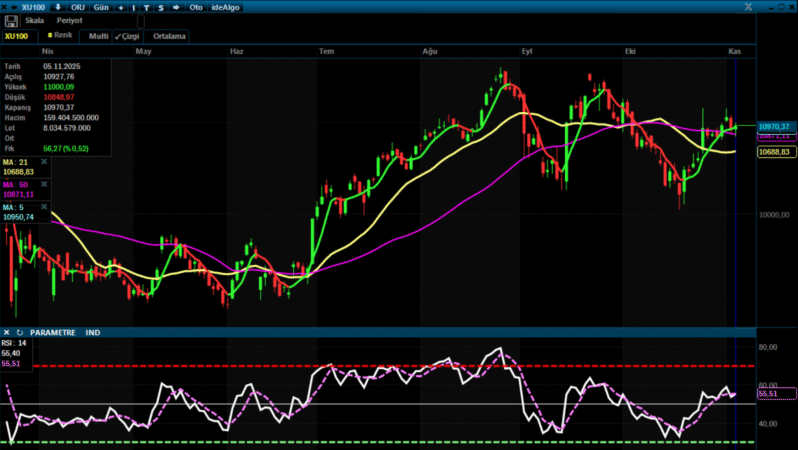Click the plus icon in the top toolbar
This screenshot has height=450, width=798.
(x=120, y=7)
